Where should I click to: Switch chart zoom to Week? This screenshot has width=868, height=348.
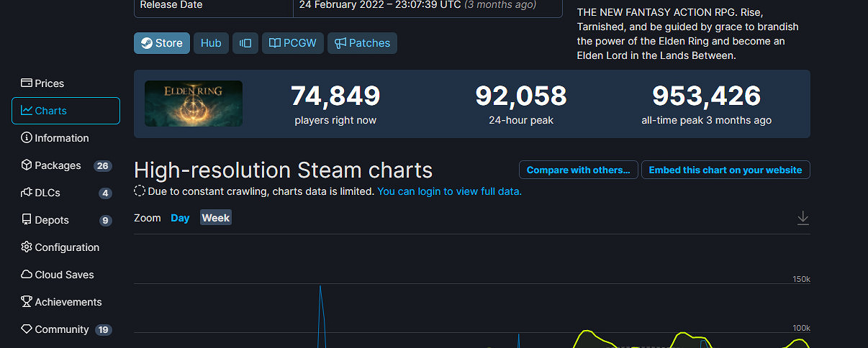pos(216,218)
